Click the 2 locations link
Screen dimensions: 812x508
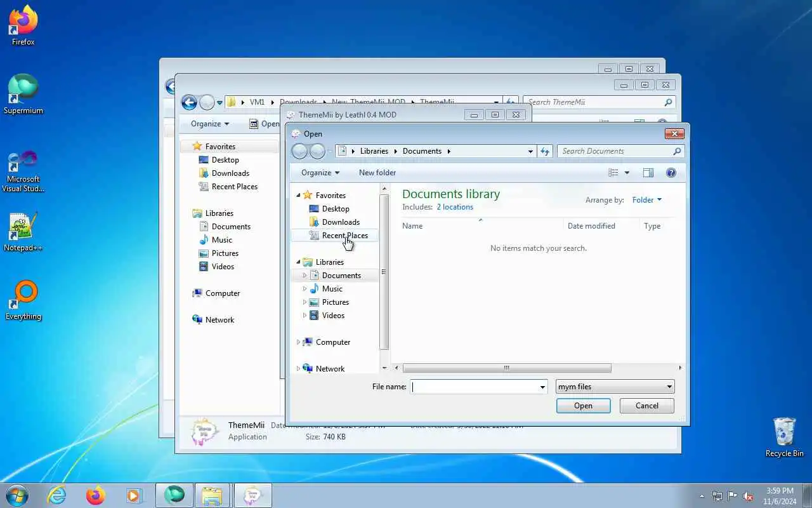click(x=455, y=207)
